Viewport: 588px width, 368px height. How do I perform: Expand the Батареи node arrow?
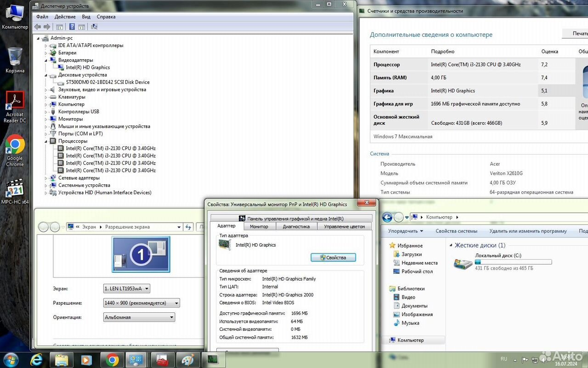pos(46,53)
